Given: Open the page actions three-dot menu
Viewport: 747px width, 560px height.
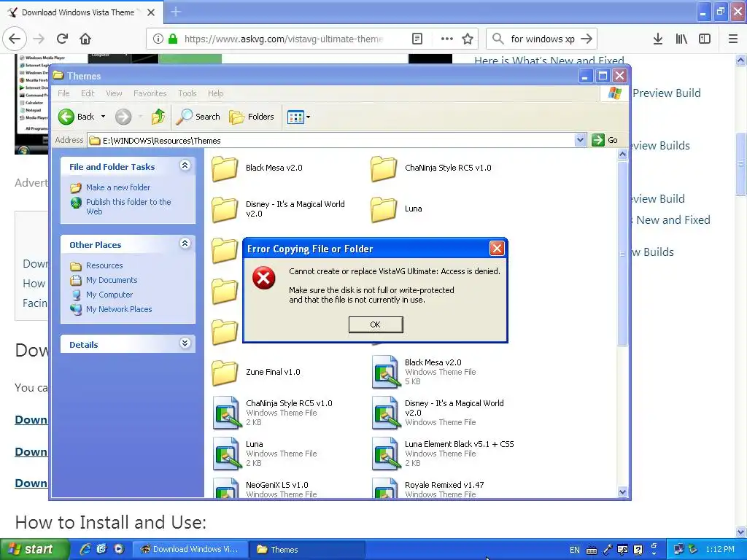Looking at the screenshot, I should pyautogui.click(x=447, y=39).
